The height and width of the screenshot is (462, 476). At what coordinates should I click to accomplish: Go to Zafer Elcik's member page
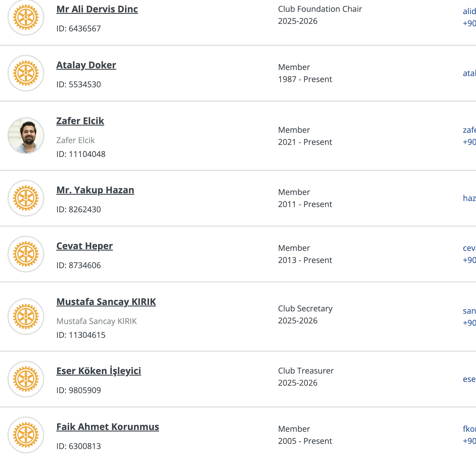(80, 121)
